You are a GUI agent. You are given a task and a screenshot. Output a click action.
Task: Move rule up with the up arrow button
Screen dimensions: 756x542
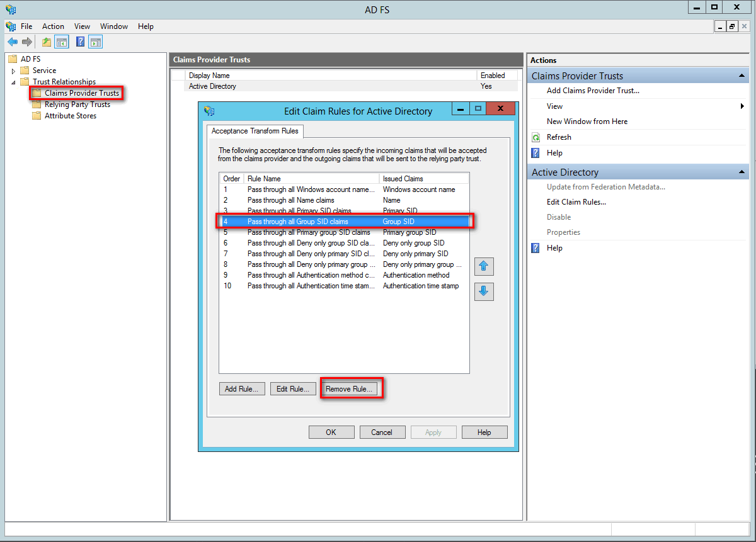click(x=484, y=266)
